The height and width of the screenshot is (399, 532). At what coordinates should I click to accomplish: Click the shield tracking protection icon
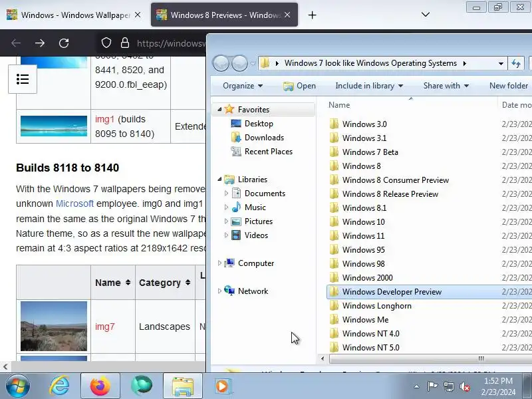(x=106, y=43)
